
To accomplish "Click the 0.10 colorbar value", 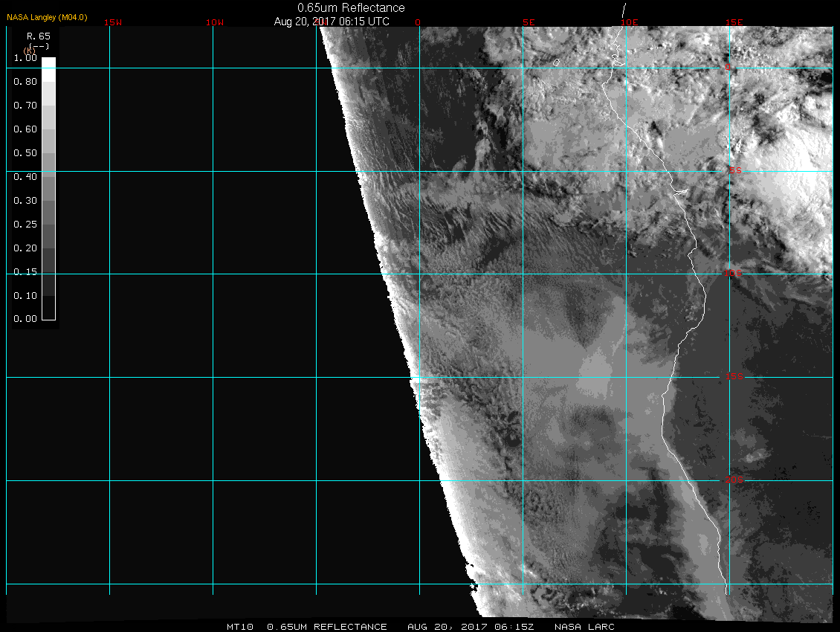I will (x=25, y=296).
